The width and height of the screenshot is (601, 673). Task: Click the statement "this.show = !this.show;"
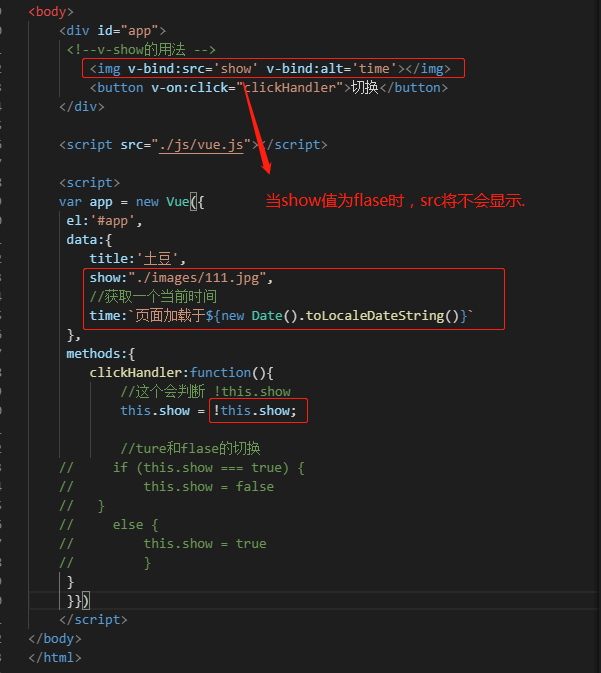pos(209,411)
